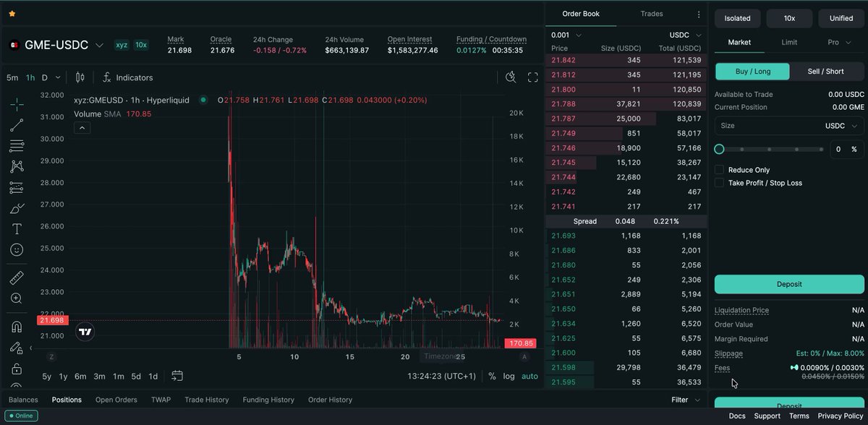Collapse the indicator legend chevron
Screen dimensions: 868x425
point(82,128)
